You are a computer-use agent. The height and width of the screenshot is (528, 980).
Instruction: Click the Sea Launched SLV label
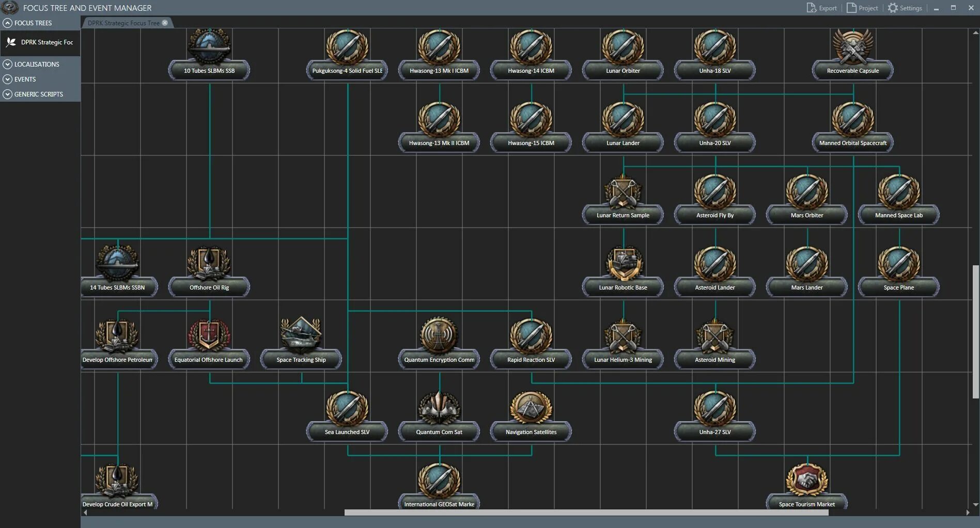(347, 432)
